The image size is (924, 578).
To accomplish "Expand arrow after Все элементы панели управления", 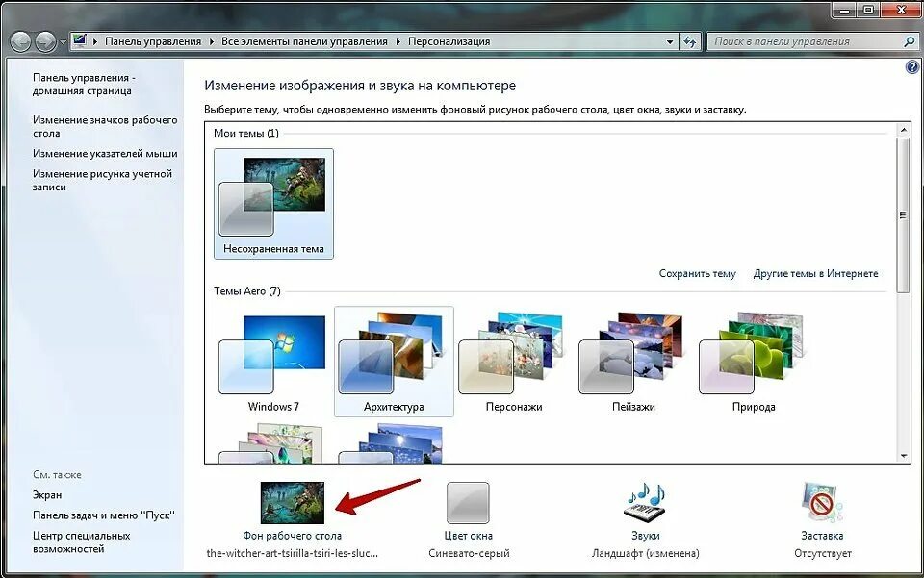I will [398, 41].
